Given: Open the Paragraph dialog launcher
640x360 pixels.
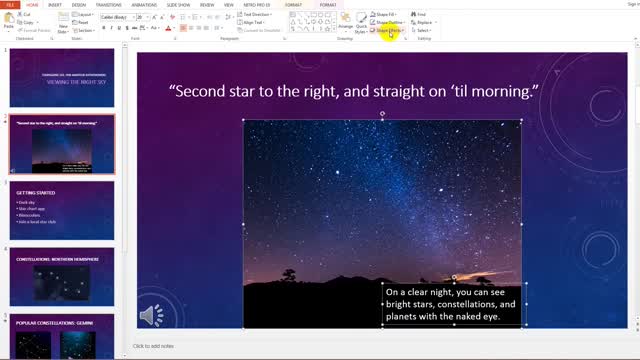Looking at the screenshot, I should [x=284, y=38].
